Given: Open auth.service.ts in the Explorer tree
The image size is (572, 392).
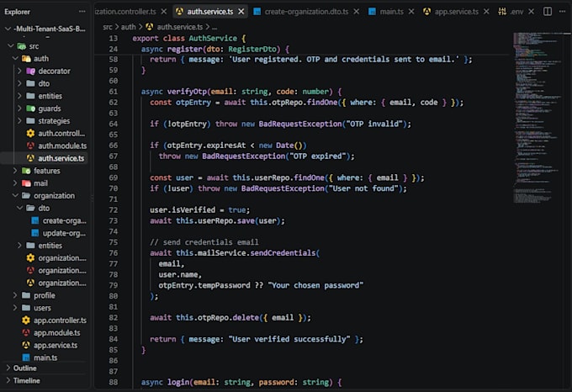Looking at the screenshot, I should [x=44, y=158].
